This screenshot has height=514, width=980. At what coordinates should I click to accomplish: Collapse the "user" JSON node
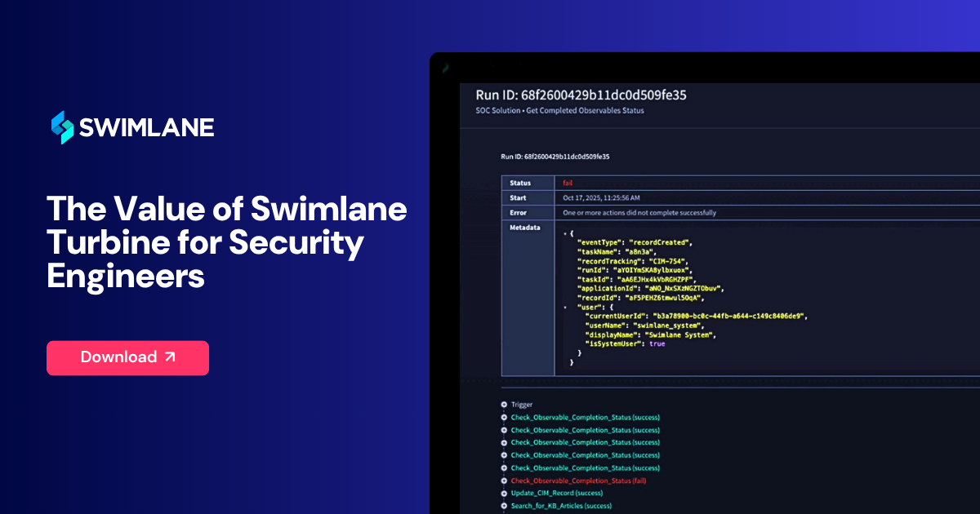(x=565, y=308)
